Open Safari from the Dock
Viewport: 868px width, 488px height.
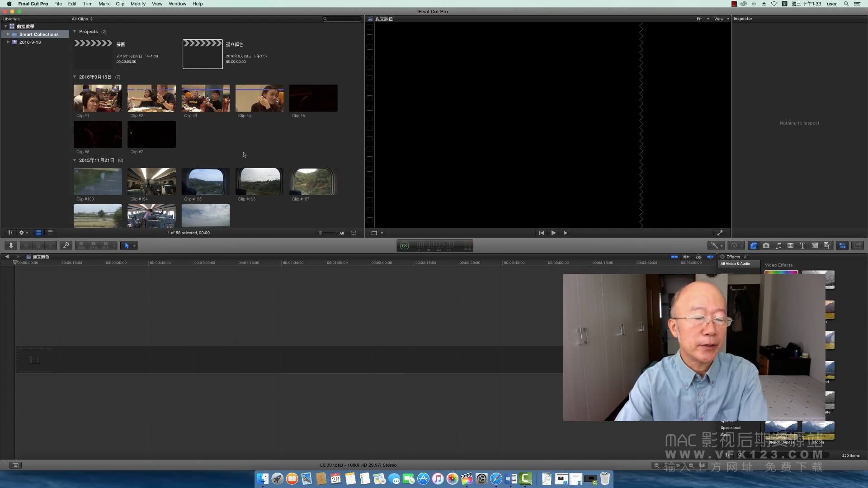(496, 479)
